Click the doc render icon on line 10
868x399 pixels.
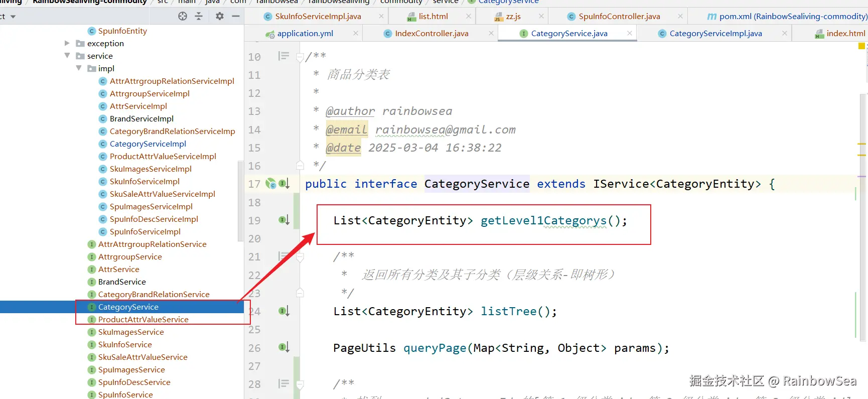coord(283,56)
